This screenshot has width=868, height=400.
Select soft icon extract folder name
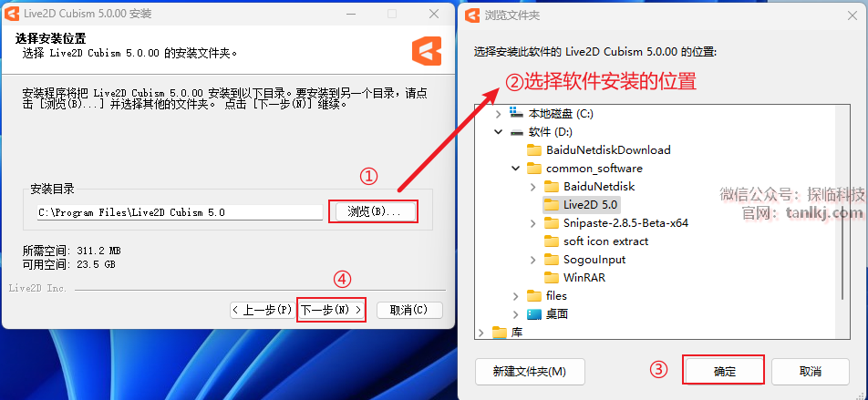605,241
